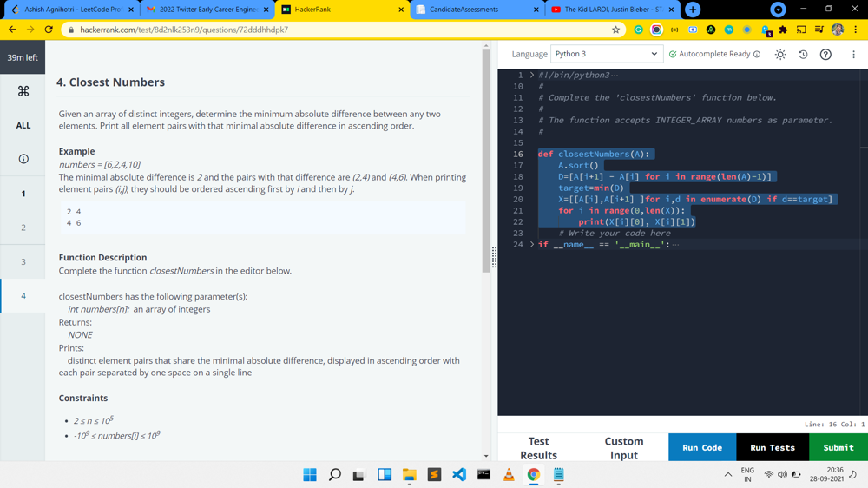The height and width of the screenshot is (488, 868).
Task: Click the 'Write your code here' comment
Action: click(x=615, y=234)
